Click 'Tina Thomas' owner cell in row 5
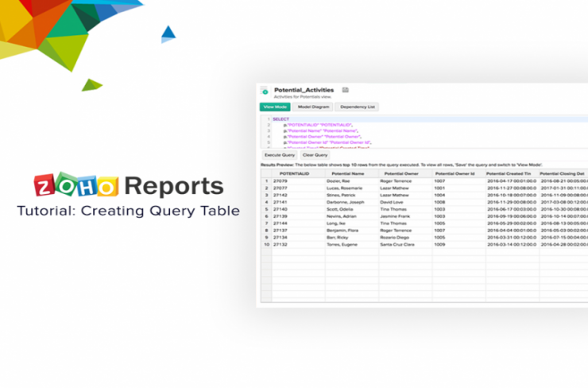This screenshot has height=388, width=588. pos(406,209)
